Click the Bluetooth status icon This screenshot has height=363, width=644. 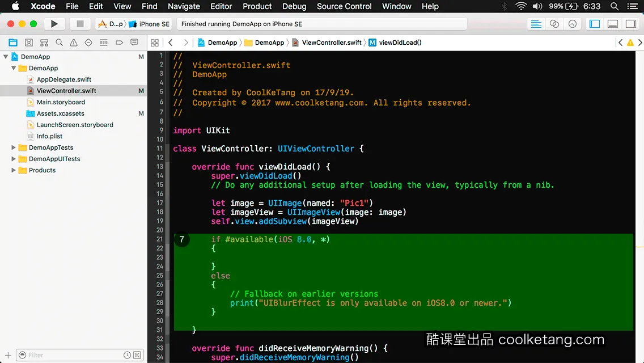(505, 6)
